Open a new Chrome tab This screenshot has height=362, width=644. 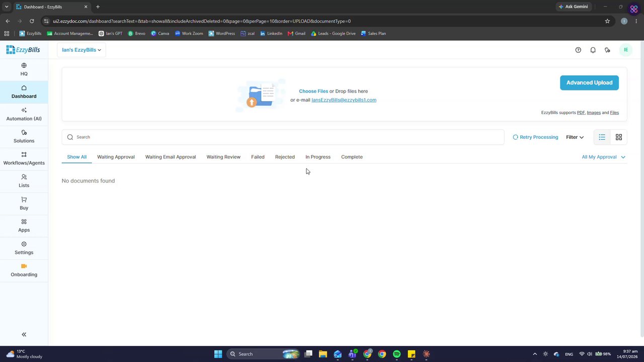tap(98, 7)
